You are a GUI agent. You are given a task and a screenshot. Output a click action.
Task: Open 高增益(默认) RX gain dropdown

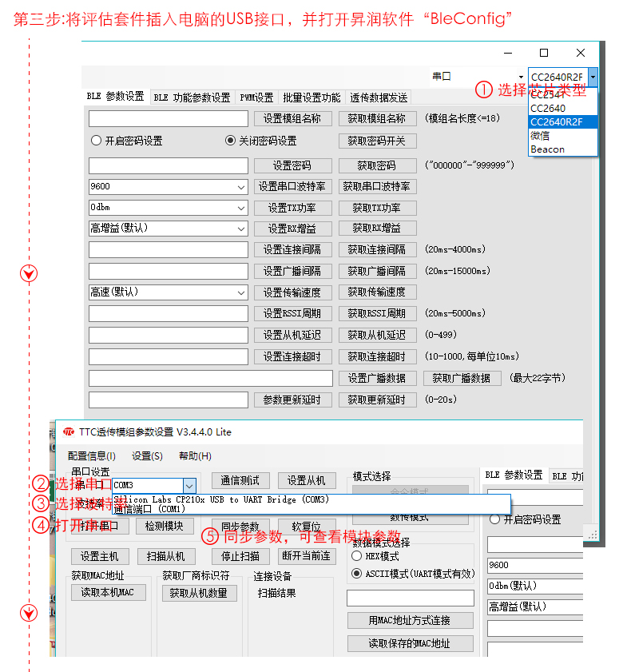tap(240, 229)
